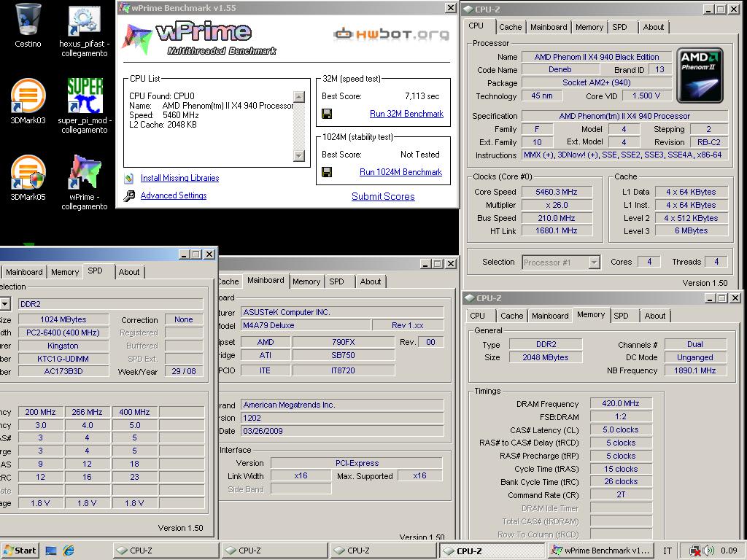Image resolution: width=747 pixels, height=560 pixels.
Task: Switch to Cache tab in top CPU-Z window
Action: pyautogui.click(x=510, y=27)
